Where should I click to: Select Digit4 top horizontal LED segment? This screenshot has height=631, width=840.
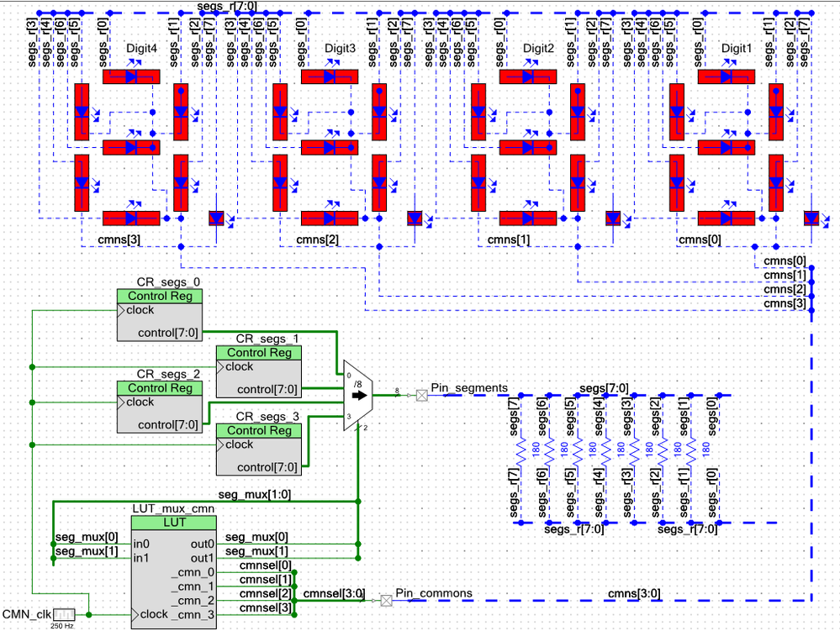click(x=131, y=76)
